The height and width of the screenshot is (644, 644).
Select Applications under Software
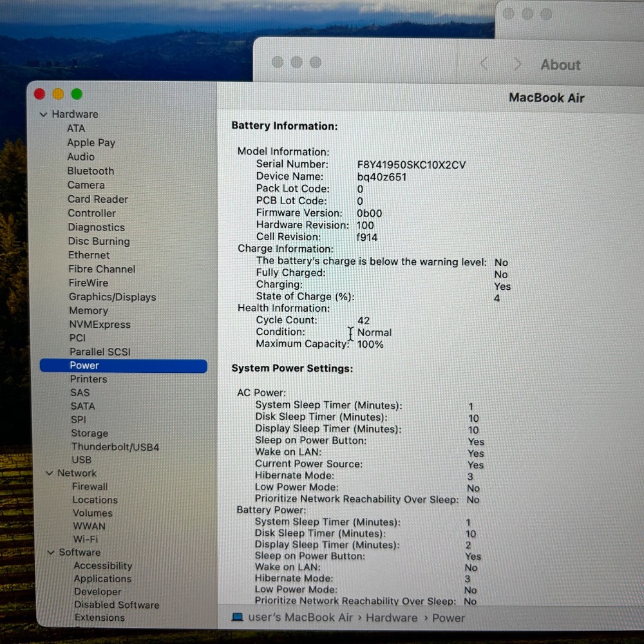[x=102, y=579]
